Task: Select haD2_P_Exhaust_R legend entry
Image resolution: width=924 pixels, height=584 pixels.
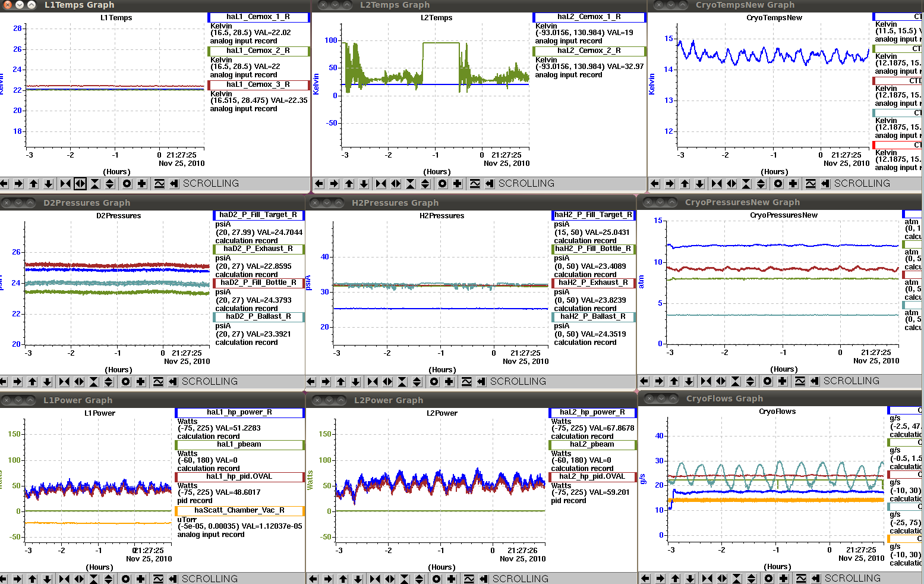Action: click(x=258, y=249)
